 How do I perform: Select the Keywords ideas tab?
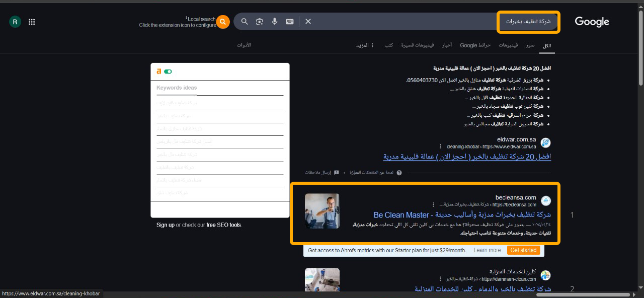[x=177, y=88]
